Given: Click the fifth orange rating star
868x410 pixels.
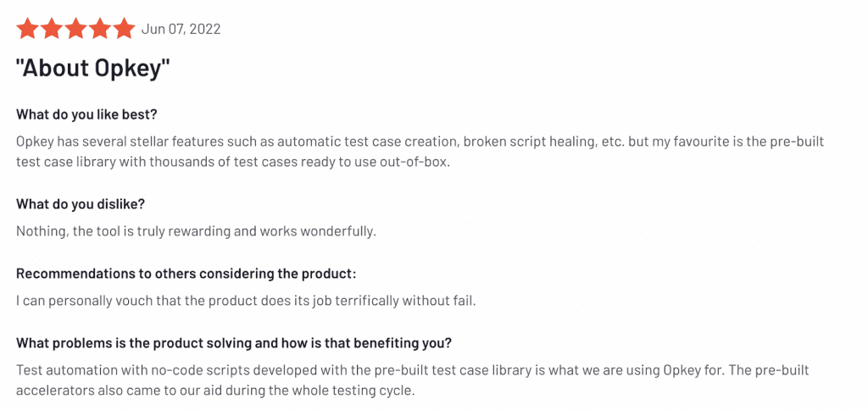Looking at the screenshot, I should click(x=124, y=29).
